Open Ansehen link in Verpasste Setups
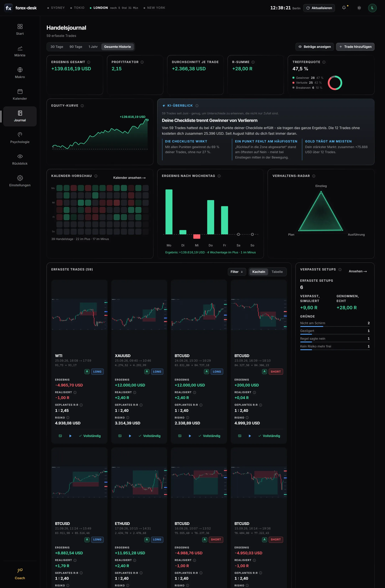385x588 pixels. coord(358,271)
